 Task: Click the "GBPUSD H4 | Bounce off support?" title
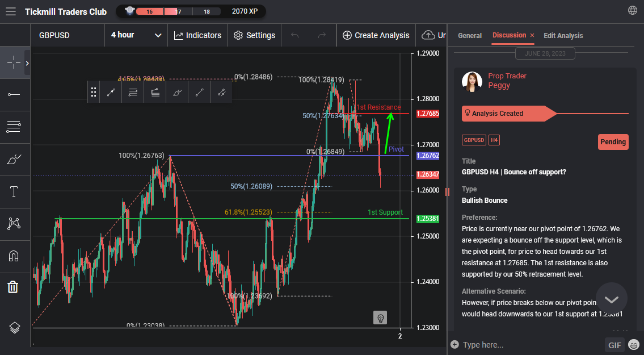pyautogui.click(x=514, y=172)
